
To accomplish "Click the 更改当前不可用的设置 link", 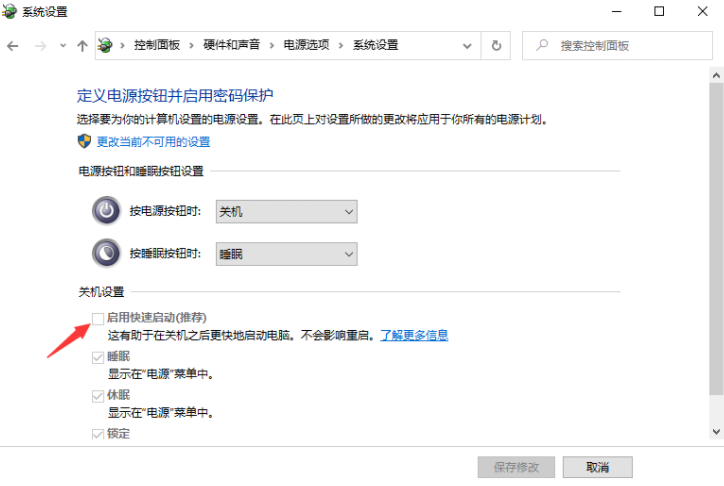I will click(153, 141).
